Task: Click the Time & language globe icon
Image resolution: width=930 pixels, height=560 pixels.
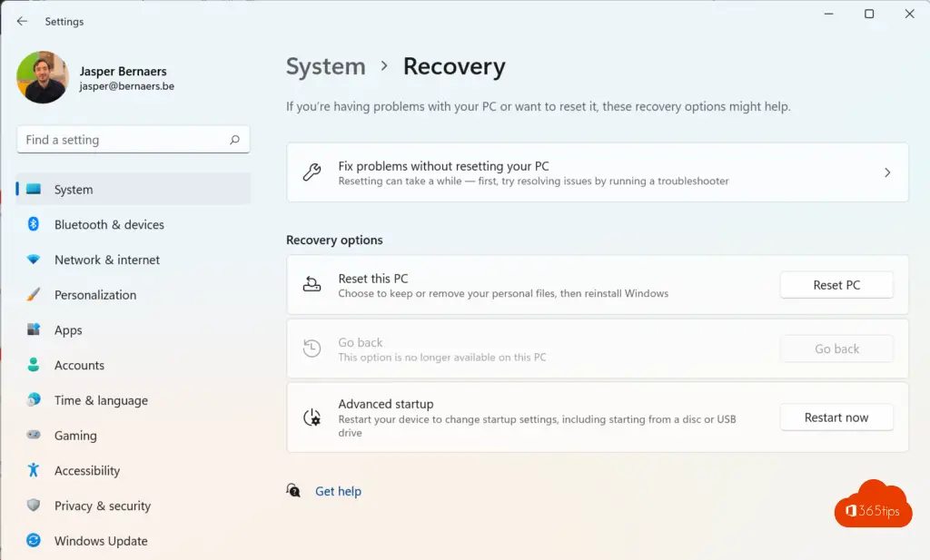Action: point(34,399)
